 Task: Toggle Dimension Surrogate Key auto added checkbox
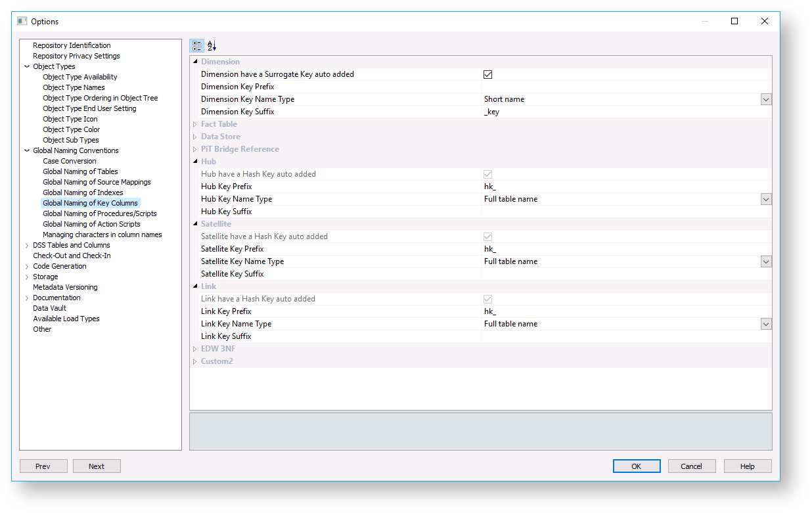[x=487, y=74]
